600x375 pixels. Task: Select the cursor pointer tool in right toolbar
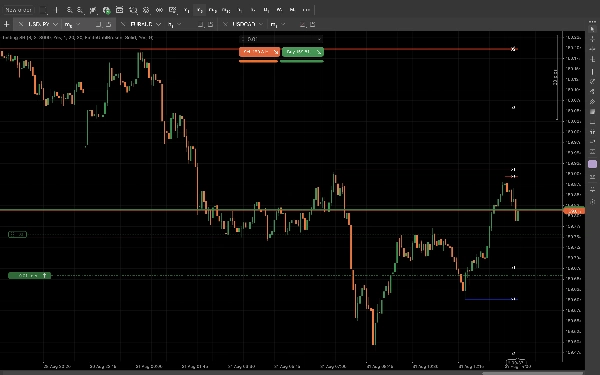pyautogui.click(x=592, y=29)
